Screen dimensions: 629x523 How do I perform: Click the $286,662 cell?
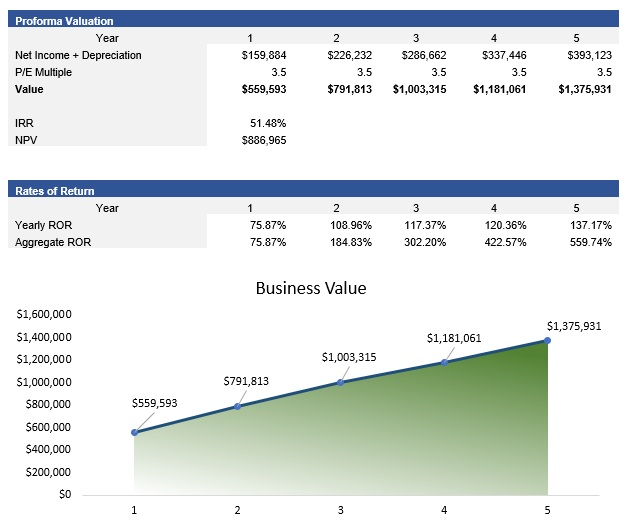pyautogui.click(x=424, y=55)
